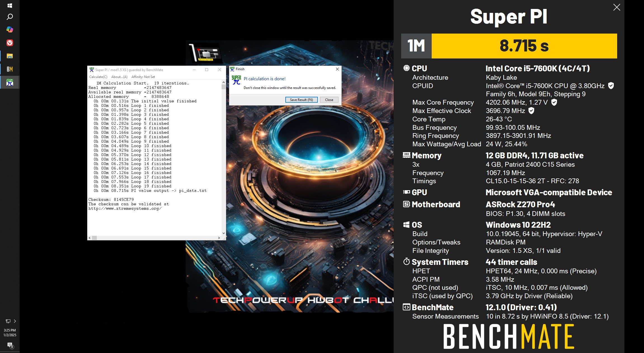Click the ASRock Z270 Pro4 text
The image size is (644, 353).
(x=520, y=204)
